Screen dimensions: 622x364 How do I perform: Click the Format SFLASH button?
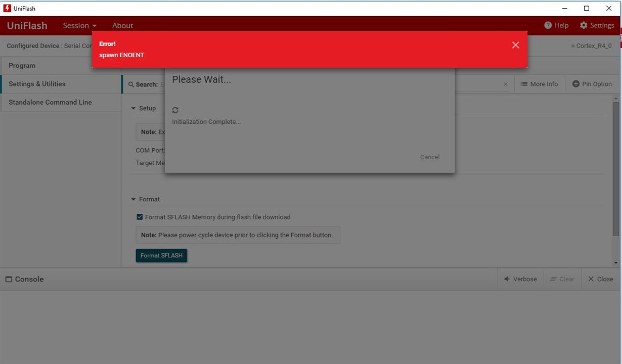[161, 255]
